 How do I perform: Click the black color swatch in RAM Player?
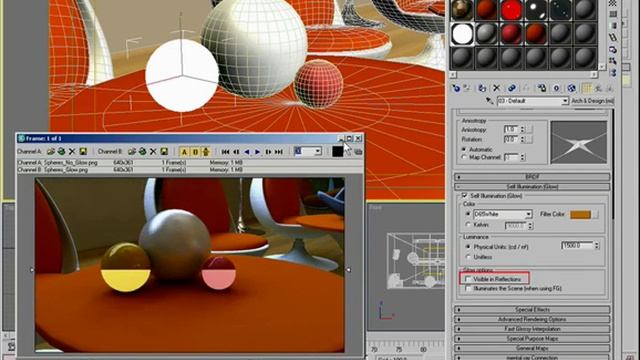pos(337,151)
